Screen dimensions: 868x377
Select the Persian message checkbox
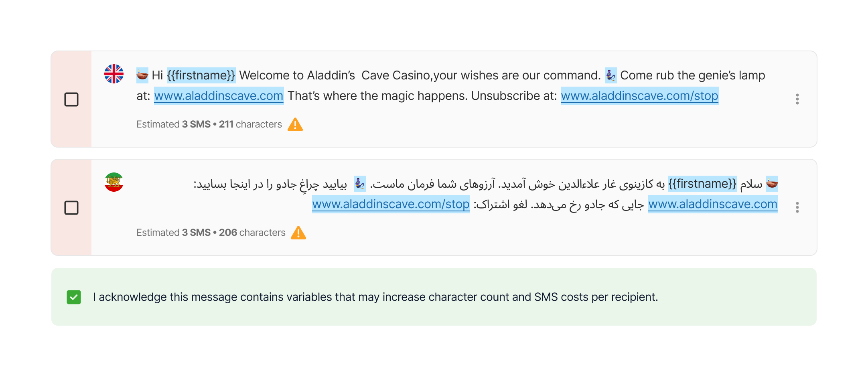click(x=71, y=208)
